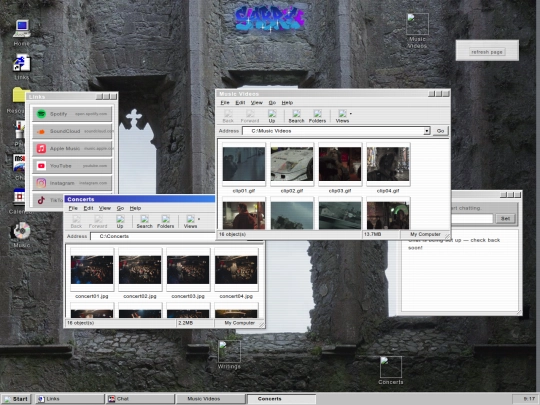Click the Views icon in Music Videos toolbar
540x405 pixels.
click(x=342, y=116)
